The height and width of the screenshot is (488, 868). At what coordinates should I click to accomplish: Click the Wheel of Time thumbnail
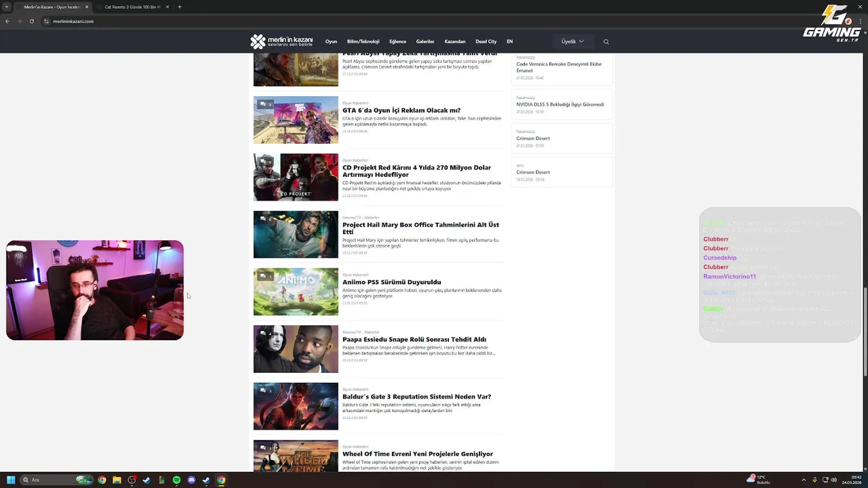click(x=296, y=456)
